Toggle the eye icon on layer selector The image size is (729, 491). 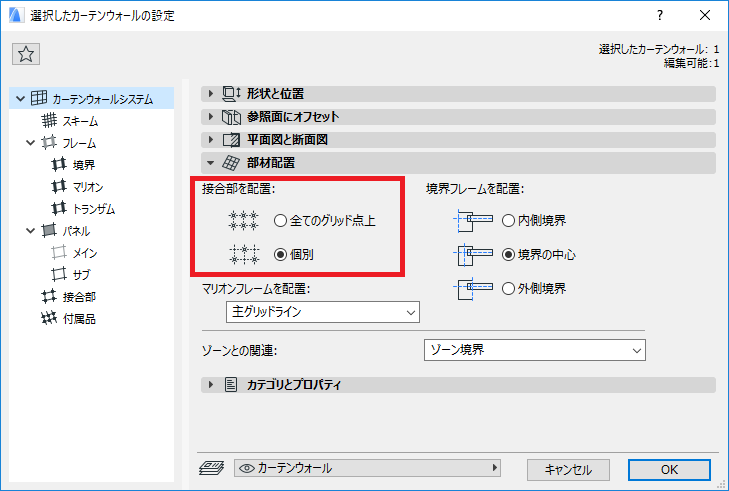pyautogui.click(x=247, y=468)
